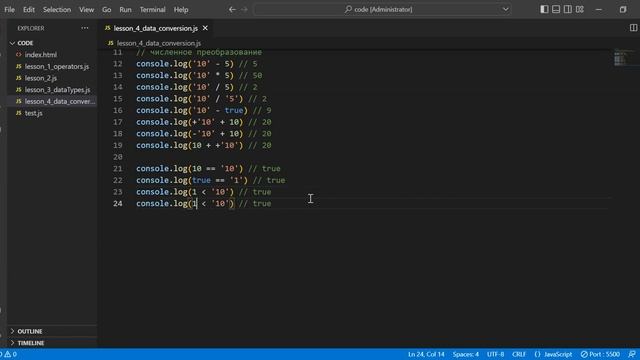
Task: Go back with the left arrow
Action: [x=232, y=9]
